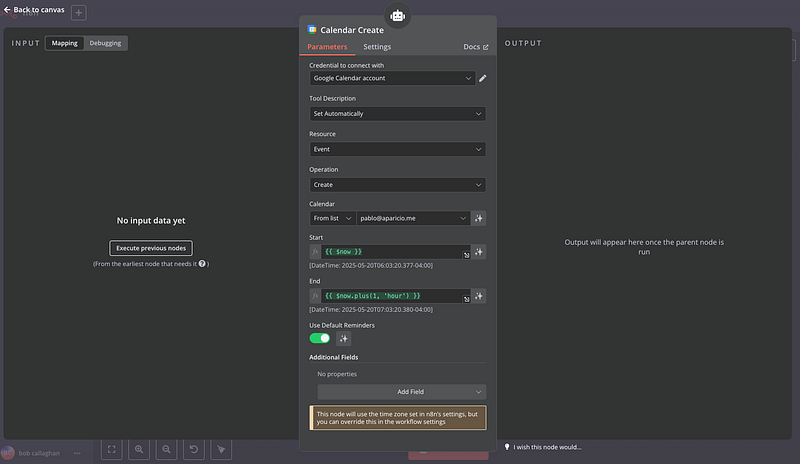The height and width of the screenshot is (464, 800).
Task: Open the Operation dropdown showing Create
Action: (x=397, y=185)
